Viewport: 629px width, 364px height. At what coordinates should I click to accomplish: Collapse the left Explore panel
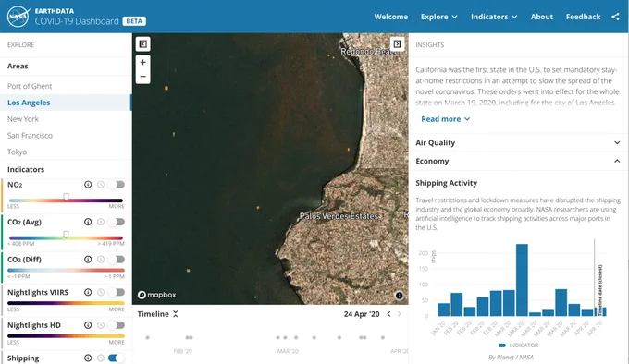tap(143, 44)
